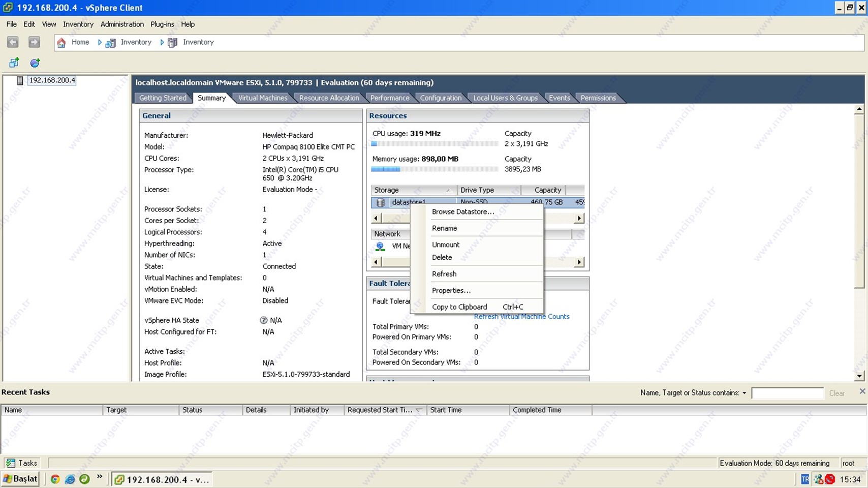Image resolution: width=868 pixels, height=488 pixels.
Task: Click the datastore1 disk icon
Action: 380,202
